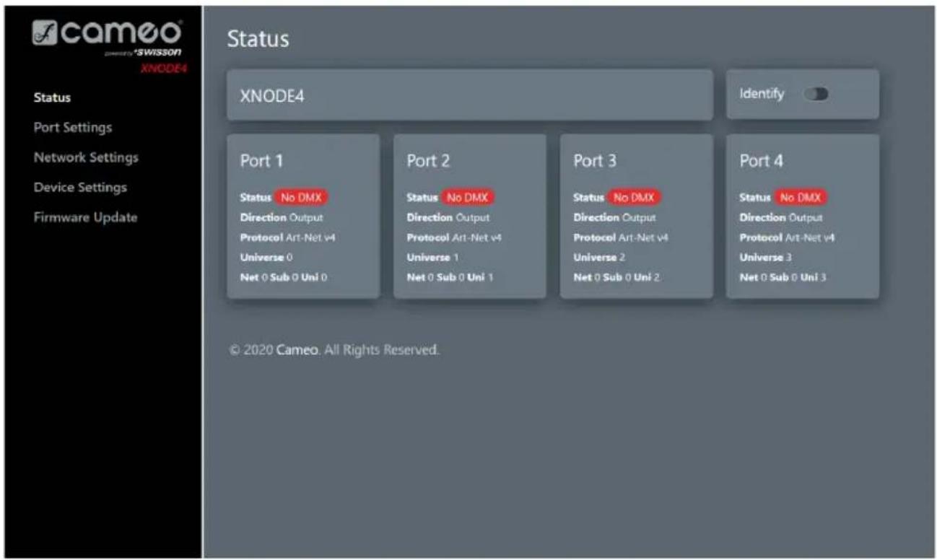Open Device Settings page
Screen dimensions: 937x560
click(x=80, y=187)
